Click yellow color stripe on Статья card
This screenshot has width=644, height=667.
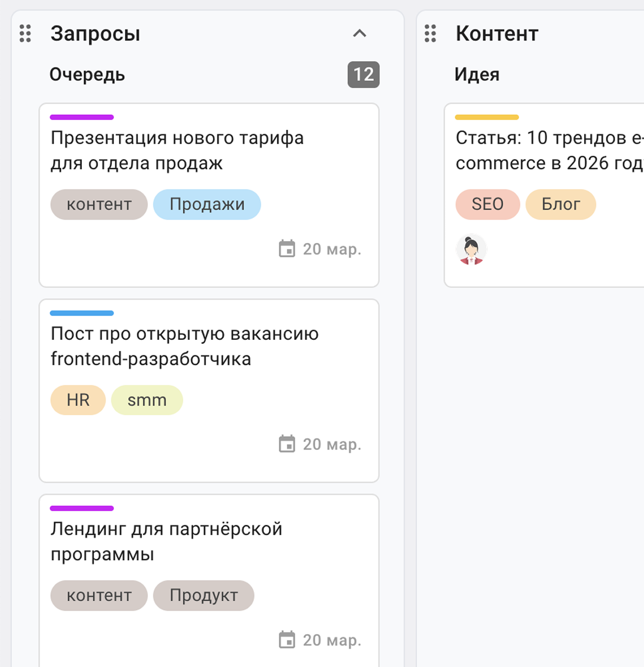click(x=487, y=117)
